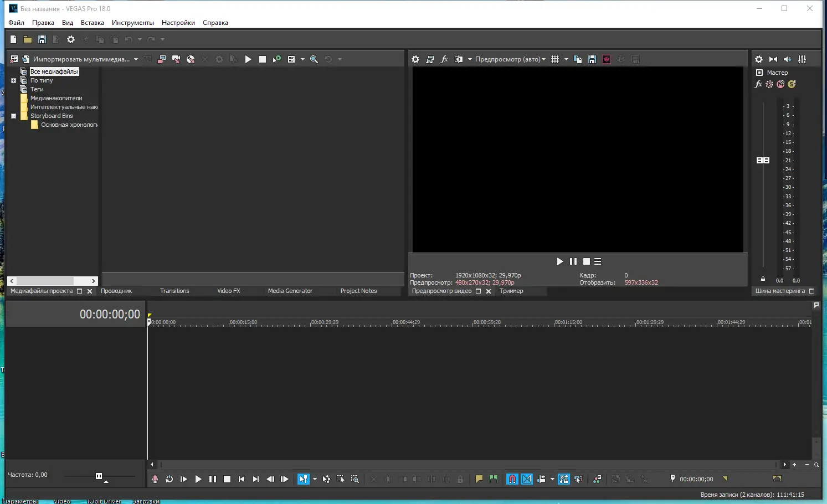Viewport: 827px width, 504px height.
Task: Open the Video Preview settings gear
Action: pyautogui.click(x=415, y=59)
